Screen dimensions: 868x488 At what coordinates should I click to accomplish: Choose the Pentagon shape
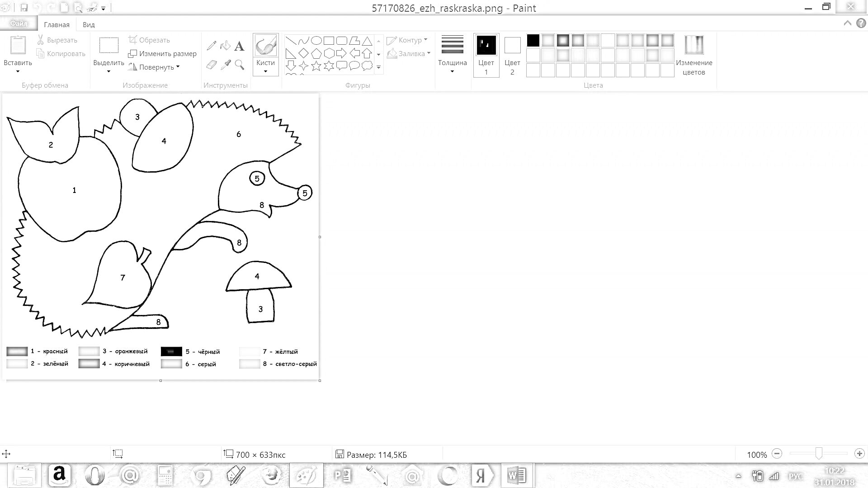(316, 53)
